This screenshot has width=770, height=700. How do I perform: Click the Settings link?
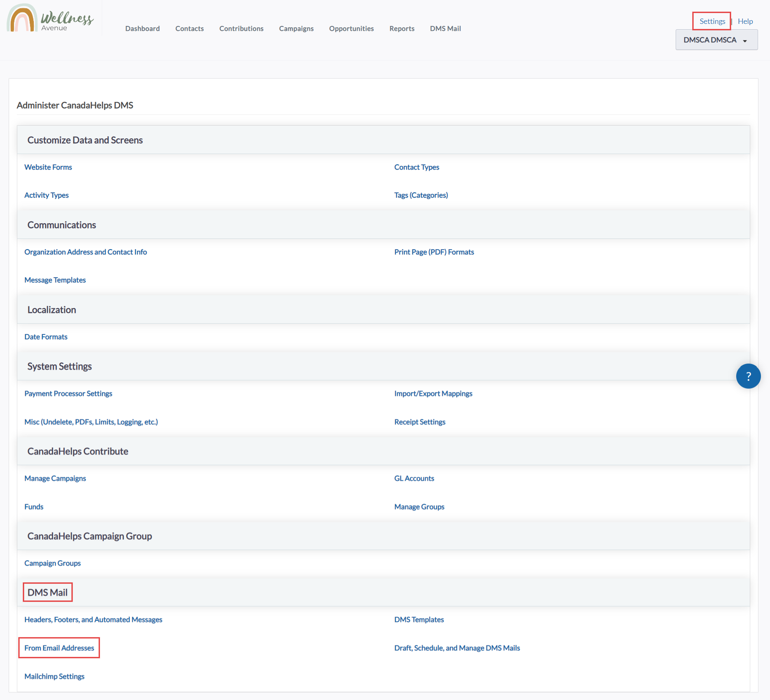tap(712, 21)
